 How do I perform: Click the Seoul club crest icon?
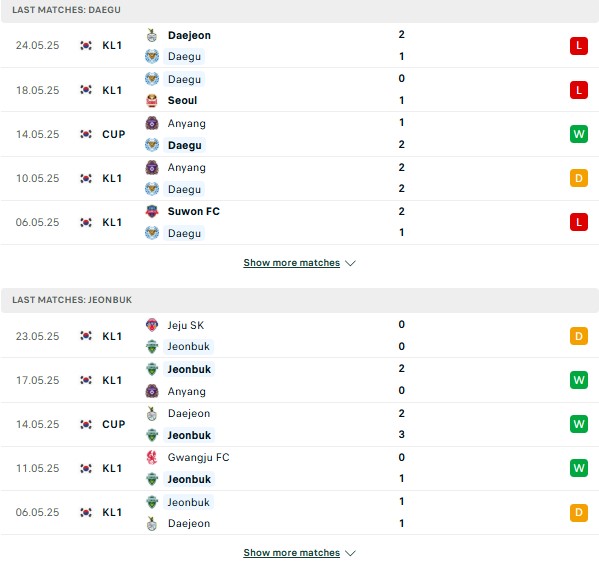pyautogui.click(x=152, y=100)
